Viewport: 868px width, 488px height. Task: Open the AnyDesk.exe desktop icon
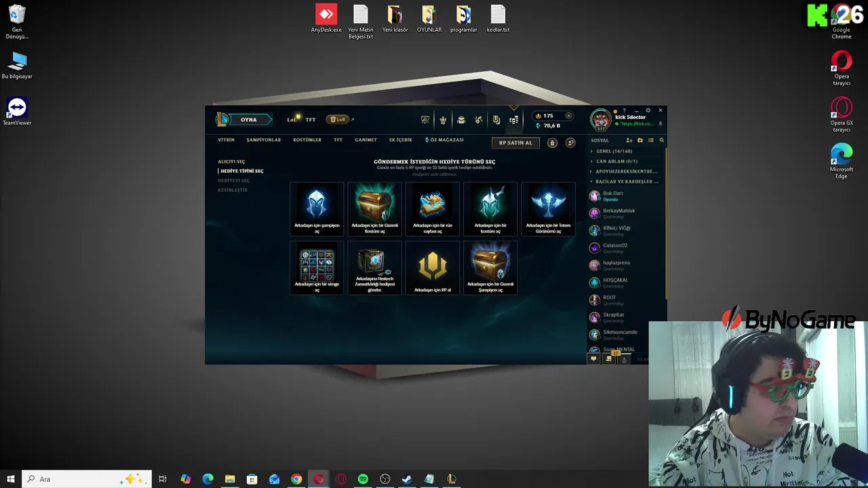pyautogui.click(x=326, y=18)
